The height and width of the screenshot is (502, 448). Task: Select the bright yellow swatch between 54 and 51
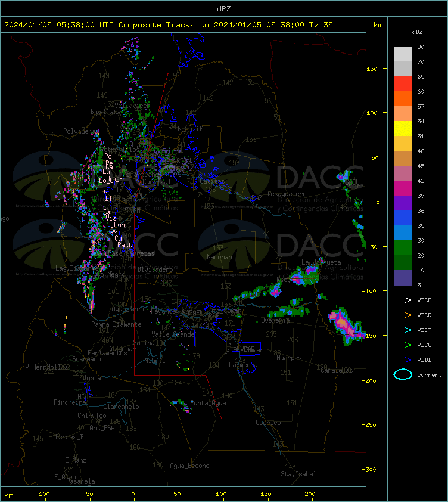(403, 128)
